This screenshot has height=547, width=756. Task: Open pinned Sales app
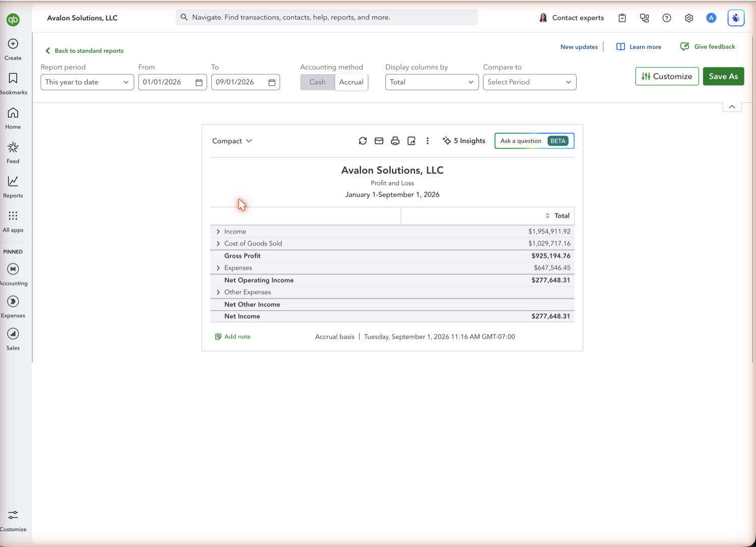coord(13,339)
